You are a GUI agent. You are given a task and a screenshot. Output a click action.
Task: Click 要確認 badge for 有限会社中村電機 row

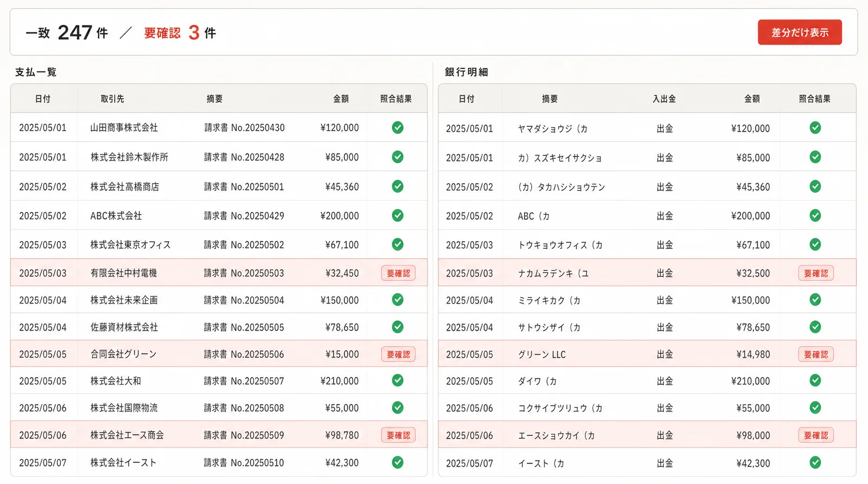398,273
